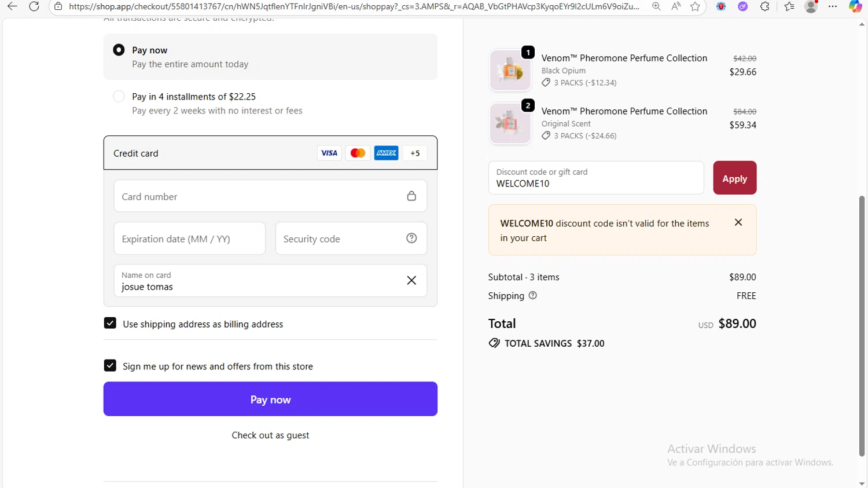Select the Pay now radio option
868x488 pixels.
[x=119, y=50]
